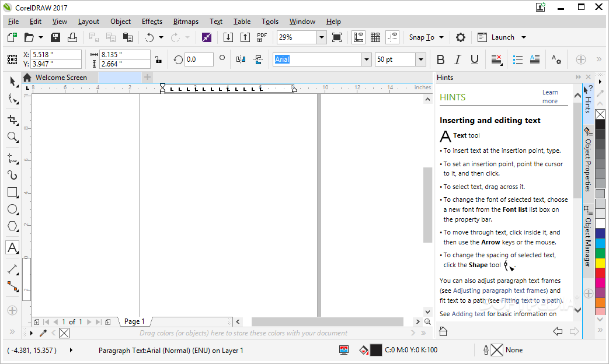This screenshot has width=609, height=364.
Task: Click Hints home button
Action: (443, 331)
